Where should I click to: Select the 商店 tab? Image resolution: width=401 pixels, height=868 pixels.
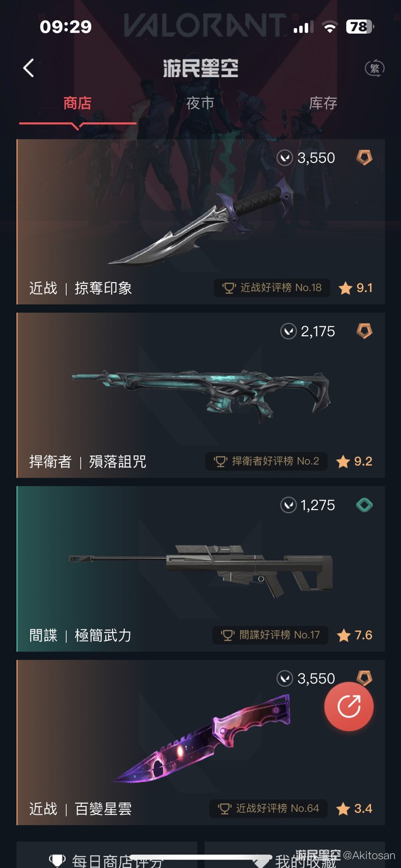(x=78, y=103)
